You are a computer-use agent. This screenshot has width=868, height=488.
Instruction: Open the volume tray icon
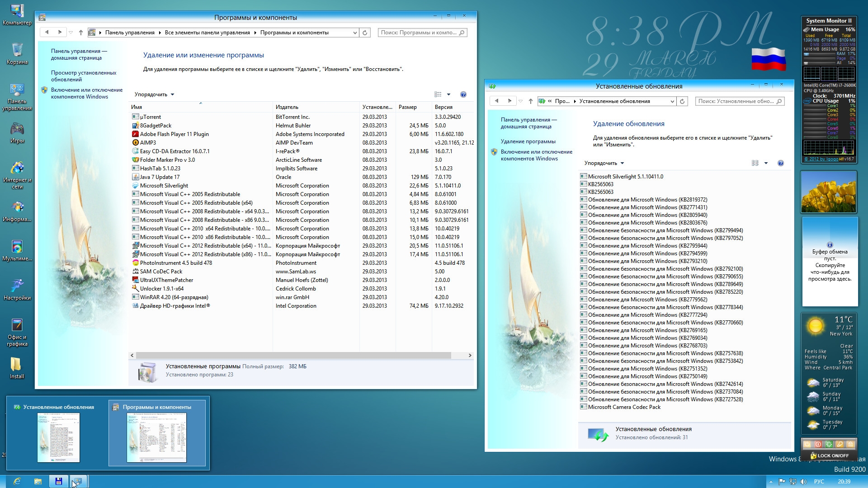click(x=803, y=482)
